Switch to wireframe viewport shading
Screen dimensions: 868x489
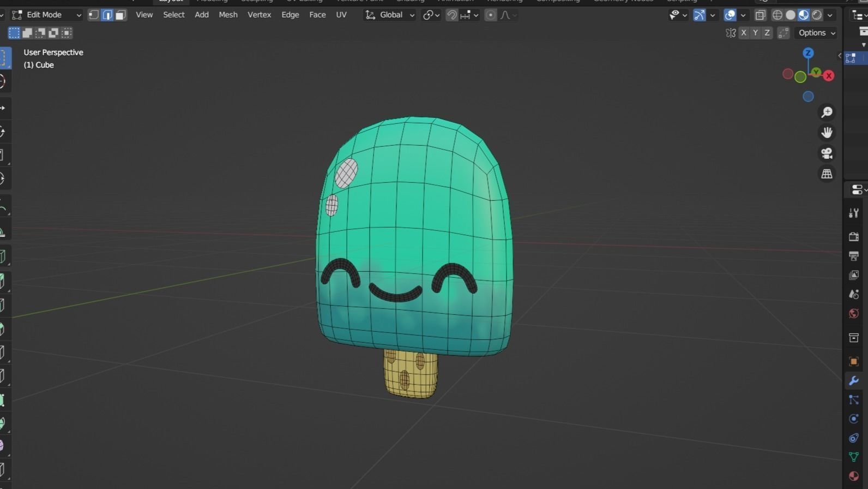(x=777, y=15)
